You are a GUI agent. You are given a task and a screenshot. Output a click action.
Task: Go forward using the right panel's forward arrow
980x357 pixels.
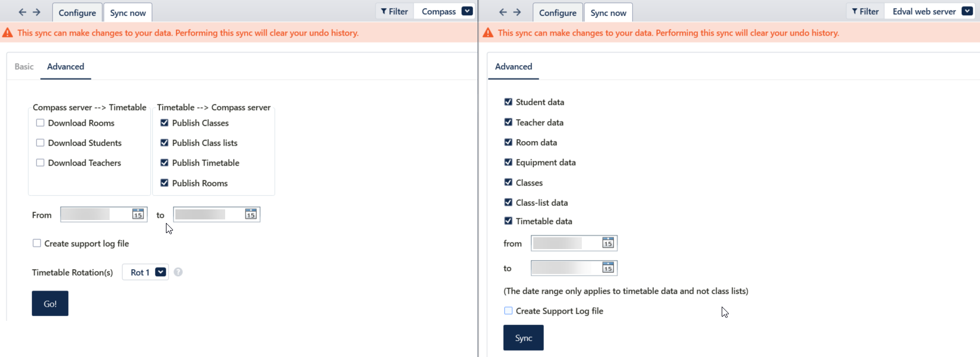(517, 12)
